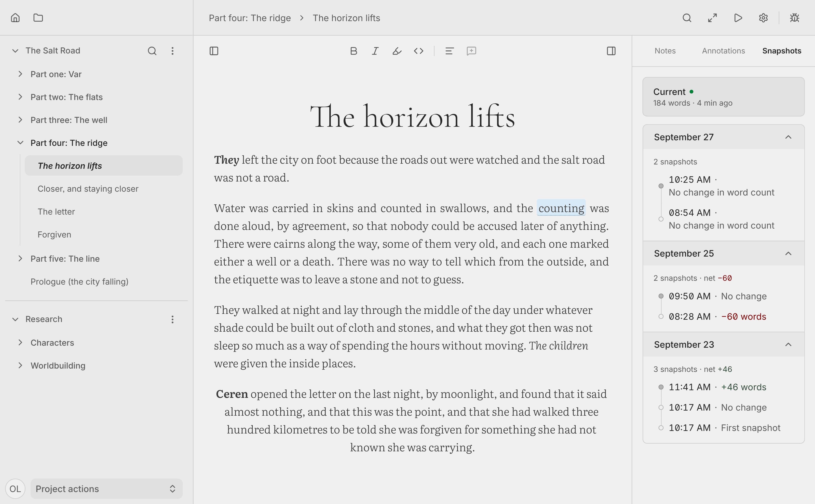The width and height of the screenshot is (815, 504).
Task: Add a comment annotation
Action: coord(471,51)
